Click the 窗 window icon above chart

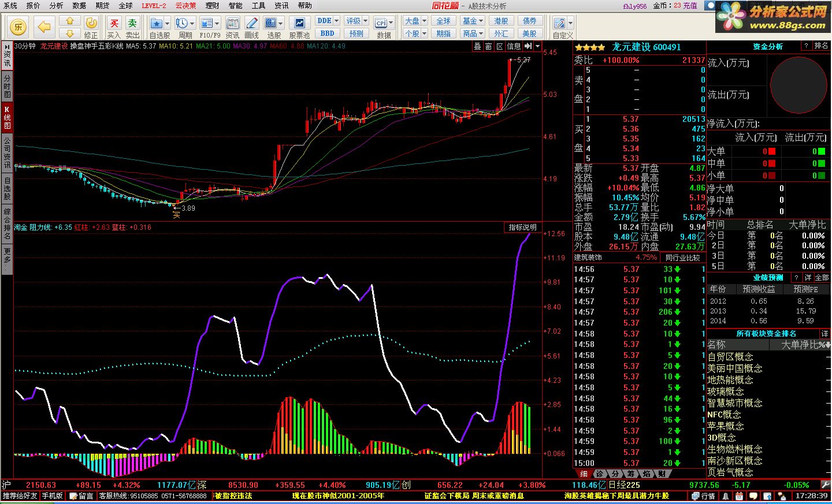tap(489, 46)
